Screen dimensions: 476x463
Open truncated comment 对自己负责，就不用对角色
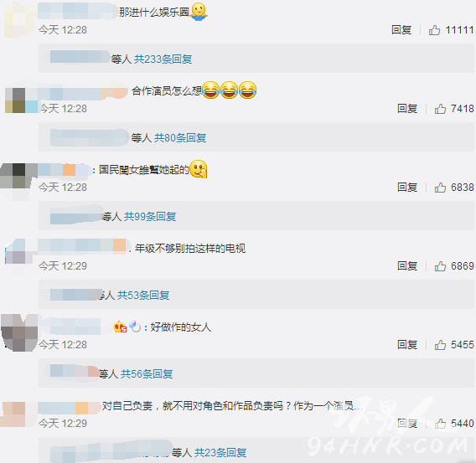[x=232, y=406]
